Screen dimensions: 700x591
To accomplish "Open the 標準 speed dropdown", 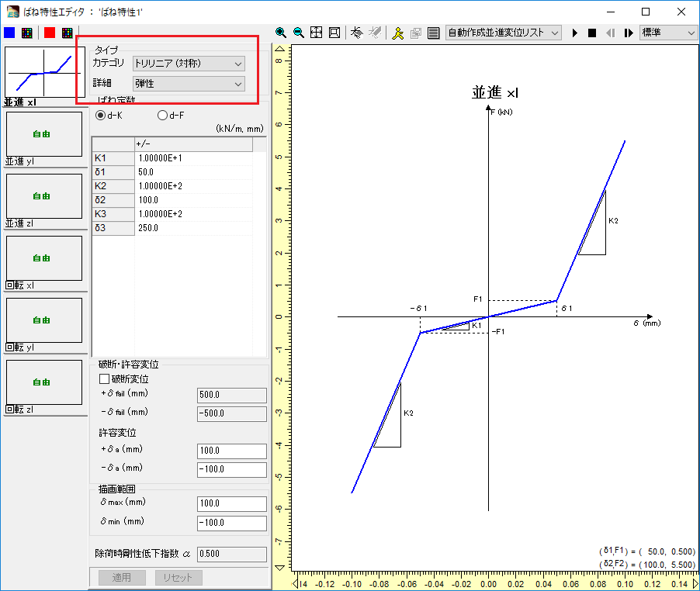I will pos(668,33).
